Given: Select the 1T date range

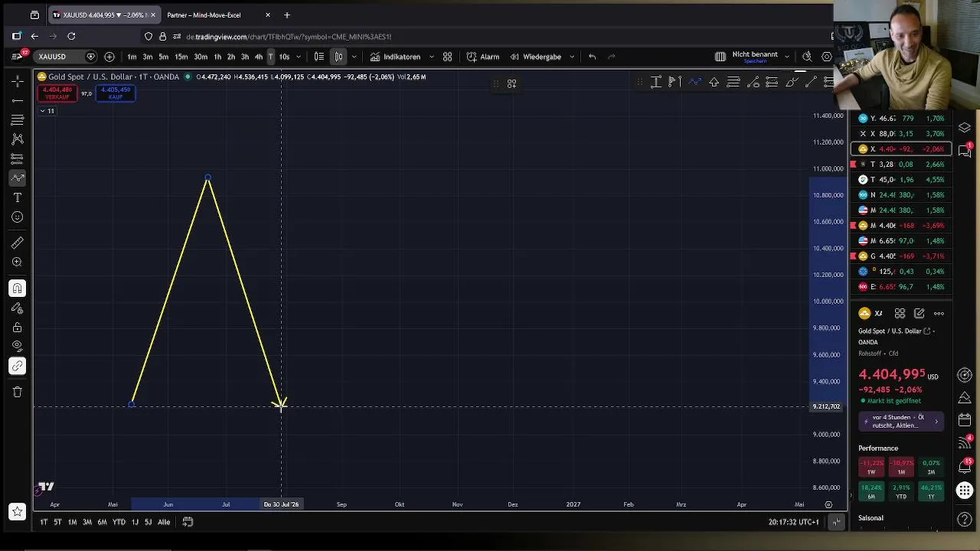Looking at the screenshot, I should tap(44, 522).
